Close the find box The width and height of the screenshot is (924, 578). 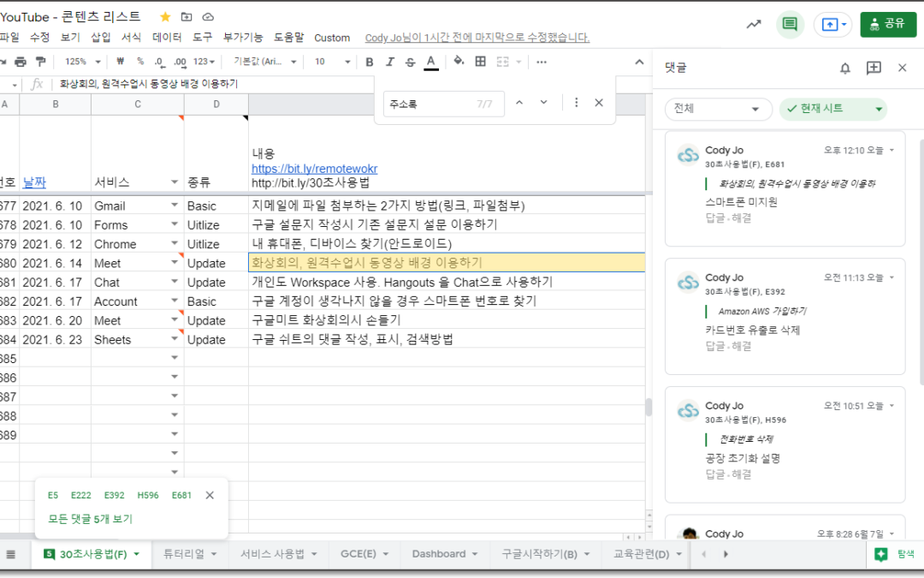click(599, 103)
